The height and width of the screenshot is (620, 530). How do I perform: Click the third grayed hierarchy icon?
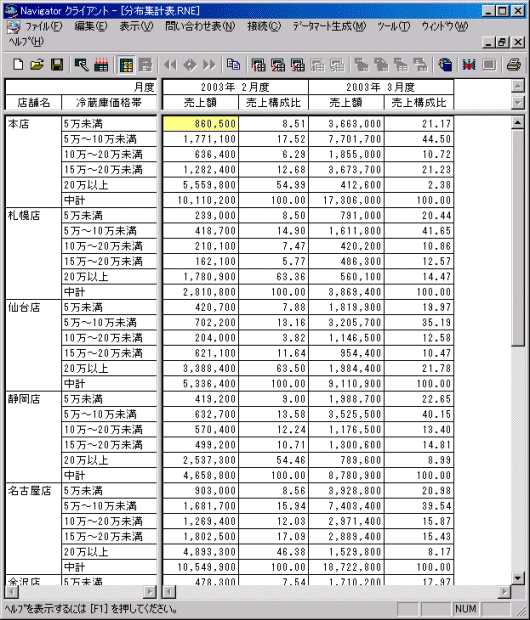(401, 65)
